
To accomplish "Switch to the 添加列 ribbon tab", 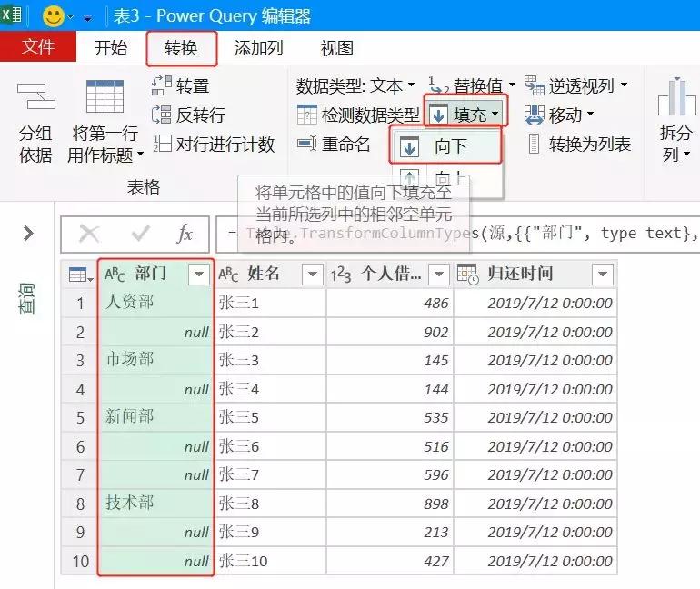I will pyautogui.click(x=259, y=48).
